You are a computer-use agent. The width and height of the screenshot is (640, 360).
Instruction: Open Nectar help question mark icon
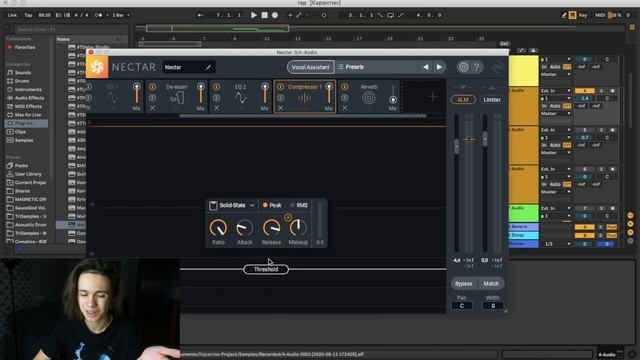(x=476, y=67)
